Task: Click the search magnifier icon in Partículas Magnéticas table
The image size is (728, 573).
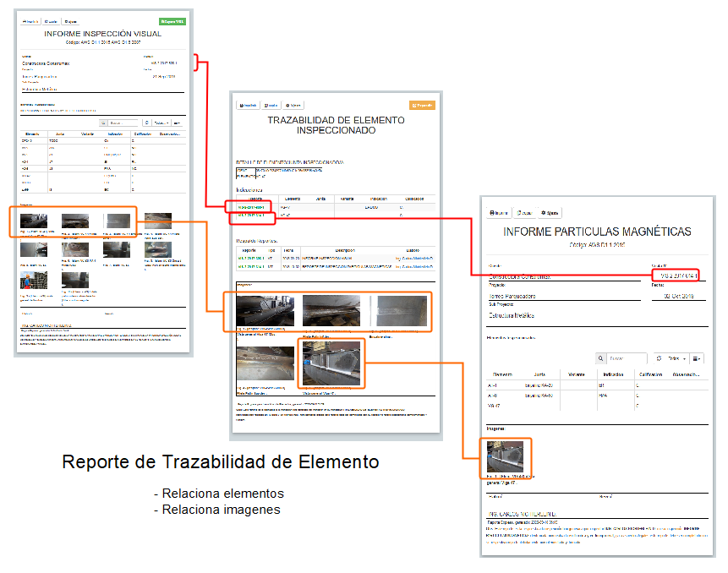Action: click(x=602, y=358)
